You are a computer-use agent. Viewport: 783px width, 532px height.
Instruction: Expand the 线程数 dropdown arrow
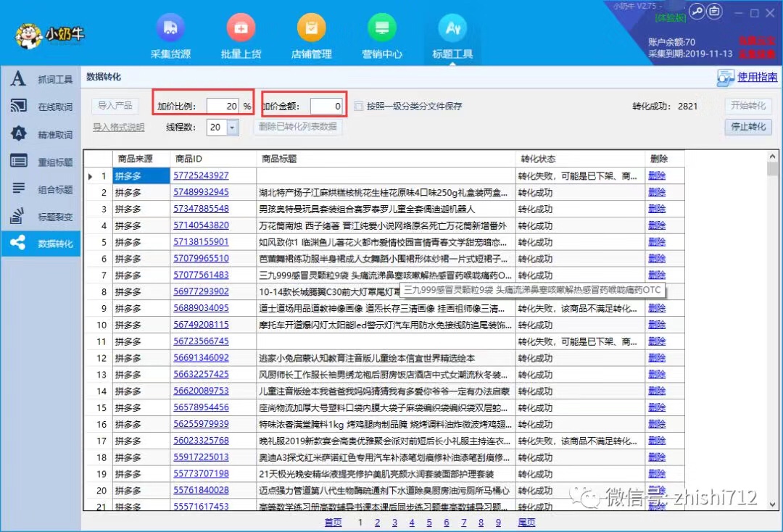pyautogui.click(x=232, y=128)
